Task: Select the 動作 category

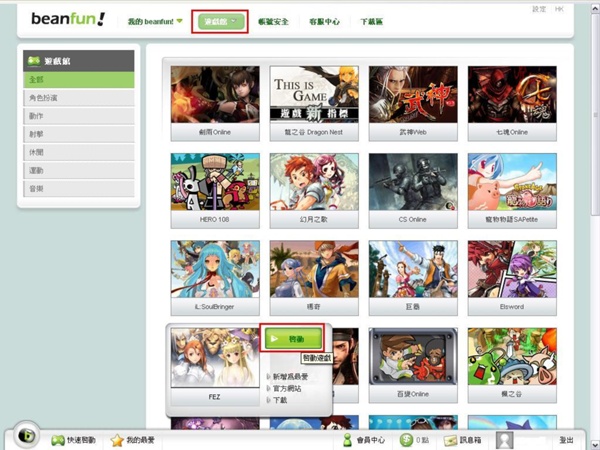Action: [79, 116]
